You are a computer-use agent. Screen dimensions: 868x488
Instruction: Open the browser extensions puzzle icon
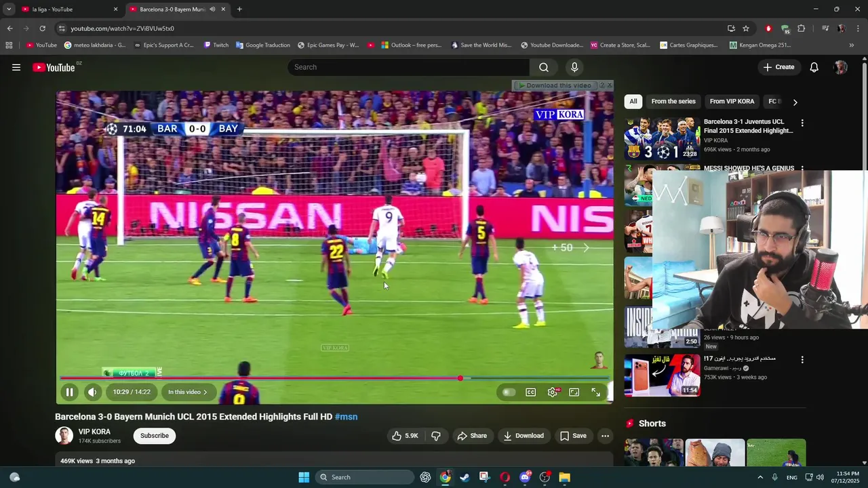coord(802,28)
